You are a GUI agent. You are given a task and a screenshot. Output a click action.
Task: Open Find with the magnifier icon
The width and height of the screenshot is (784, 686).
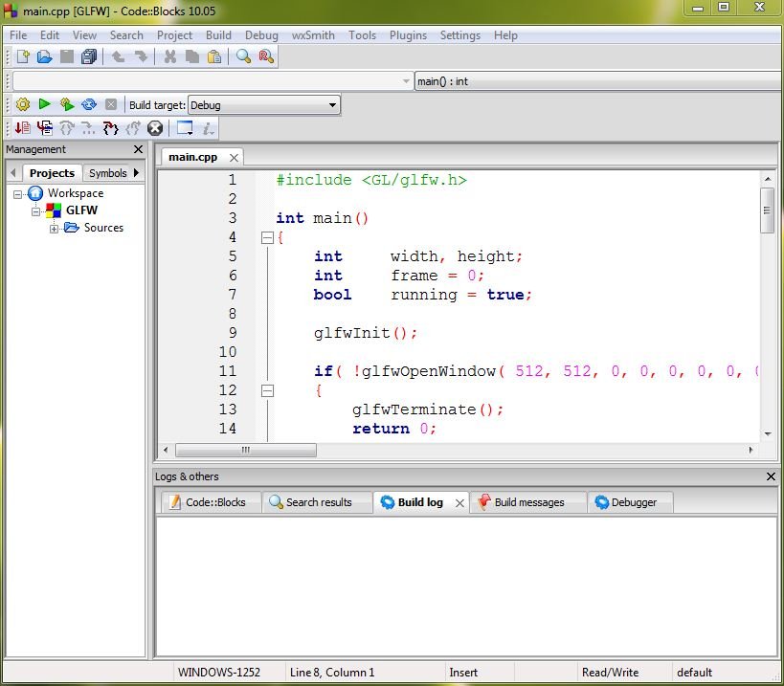pos(243,56)
